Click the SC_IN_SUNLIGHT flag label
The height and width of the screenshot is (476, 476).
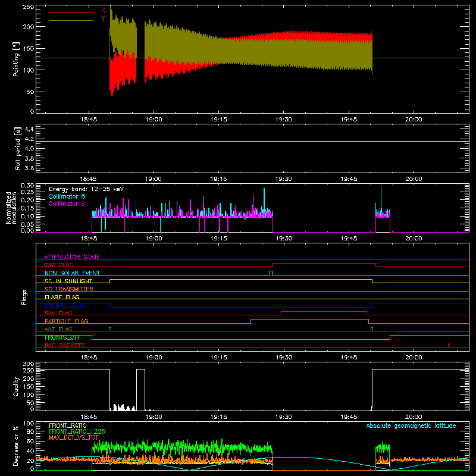pos(68,281)
